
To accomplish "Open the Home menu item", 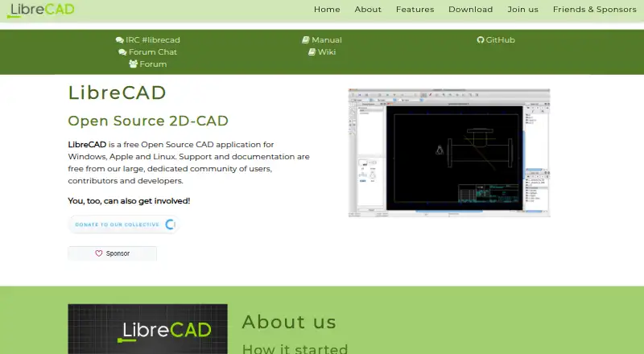I will [x=327, y=10].
